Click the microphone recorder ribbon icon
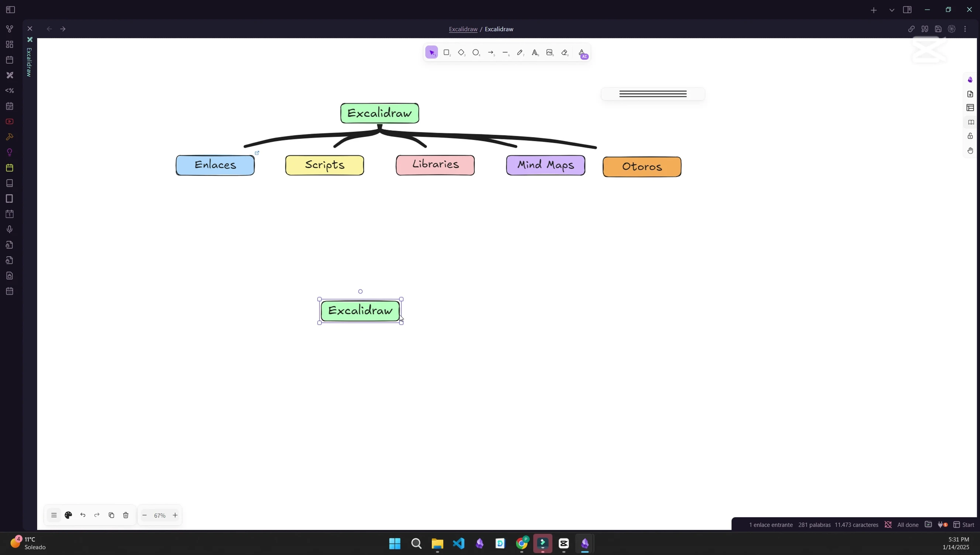Screen dimensions: 980x555 [10, 229]
